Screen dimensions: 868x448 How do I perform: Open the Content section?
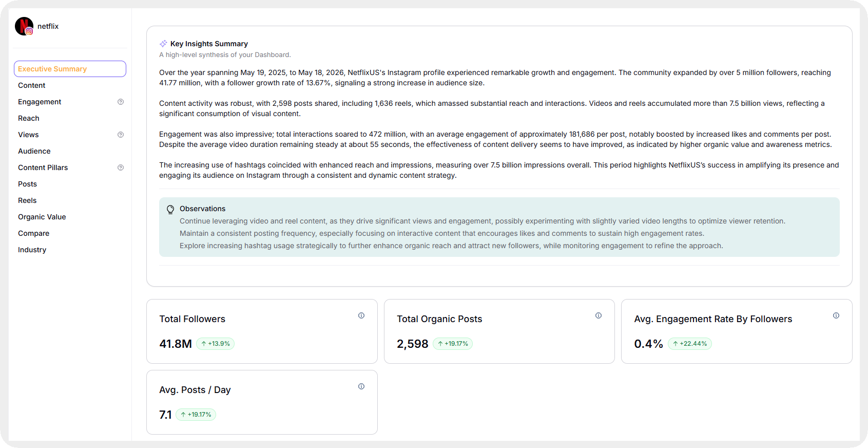(x=32, y=85)
